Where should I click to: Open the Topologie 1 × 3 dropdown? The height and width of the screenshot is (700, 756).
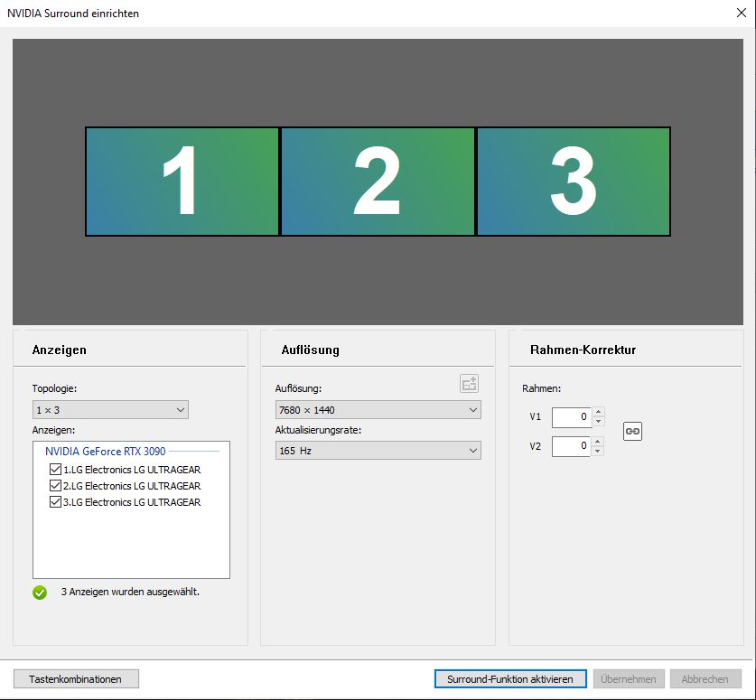[110, 410]
